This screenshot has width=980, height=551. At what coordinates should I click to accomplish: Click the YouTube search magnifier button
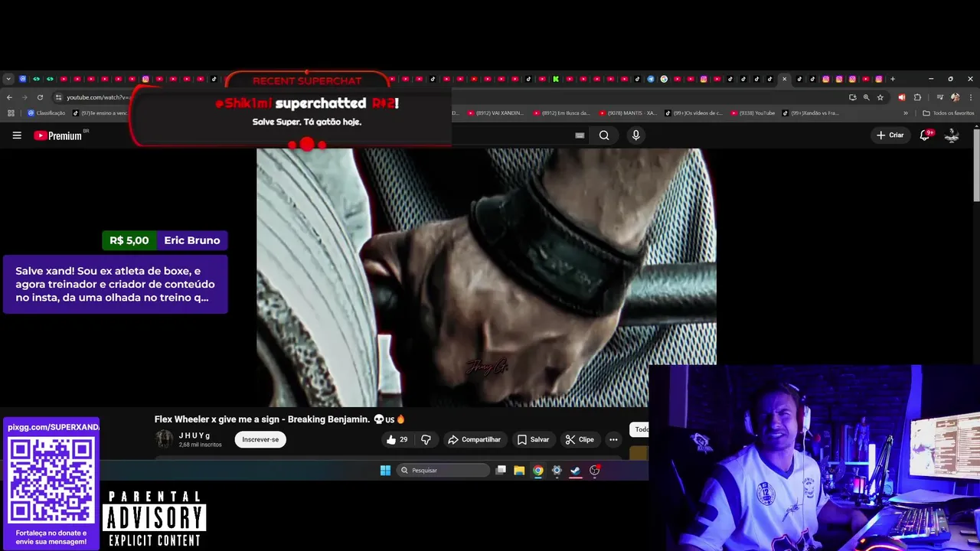pos(604,135)
